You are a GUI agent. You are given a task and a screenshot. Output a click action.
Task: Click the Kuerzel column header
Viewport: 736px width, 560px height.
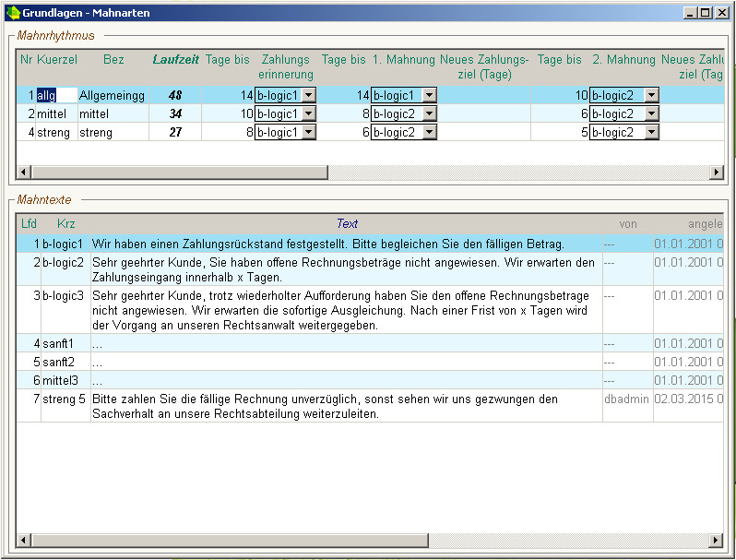57,60
